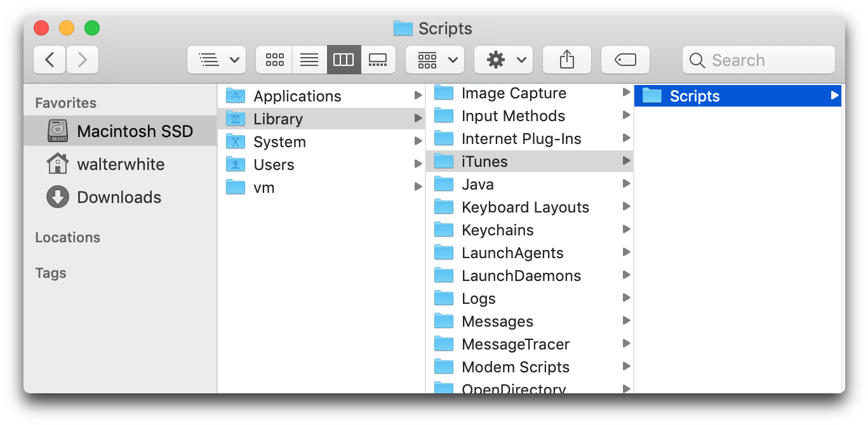Expand the Users folder arrow
The height and width of the screenshot is (425, 868).
[x=418, y=164]
